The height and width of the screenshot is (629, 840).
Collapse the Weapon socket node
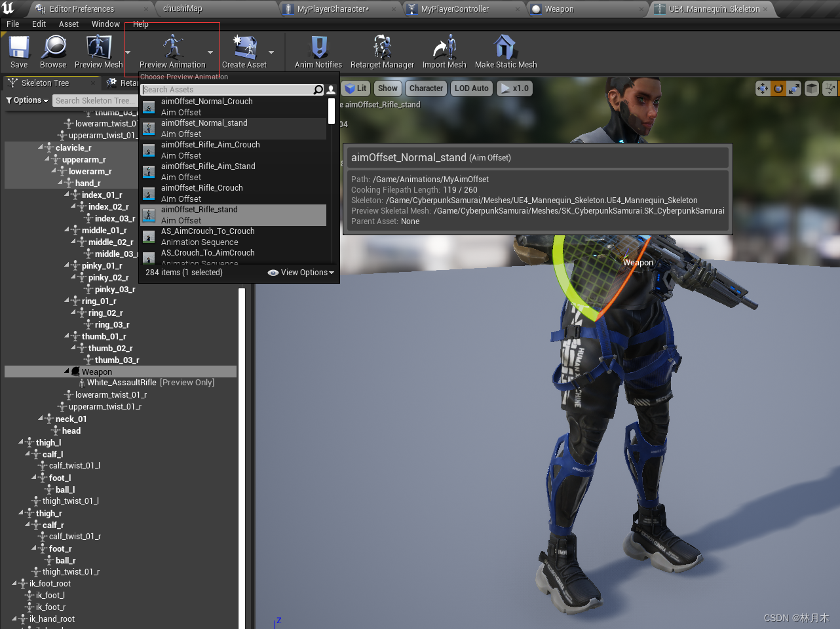[67, 372]
